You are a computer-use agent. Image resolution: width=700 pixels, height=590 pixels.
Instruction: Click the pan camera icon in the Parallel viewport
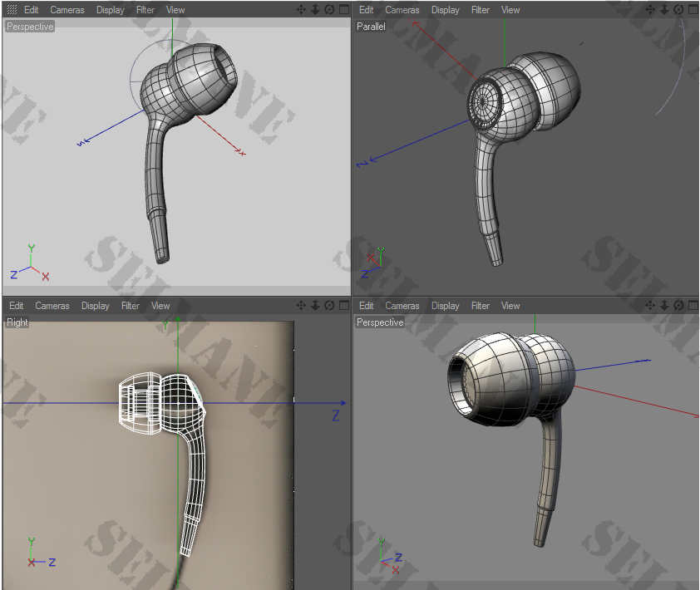pos(650,9)
